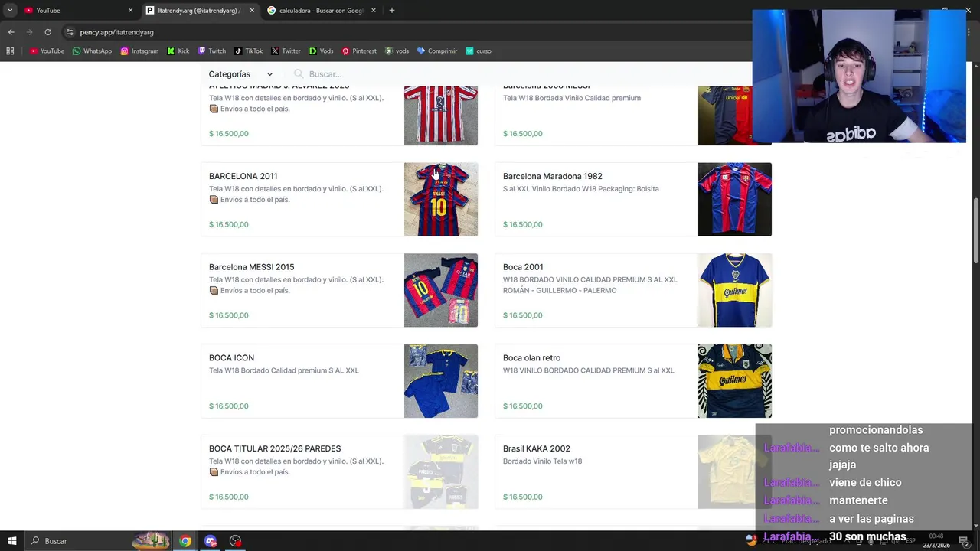This screenshot has height=551, width=980.
Task: Open the Pinterest bookmark
Action: click(x=359, y=51)
